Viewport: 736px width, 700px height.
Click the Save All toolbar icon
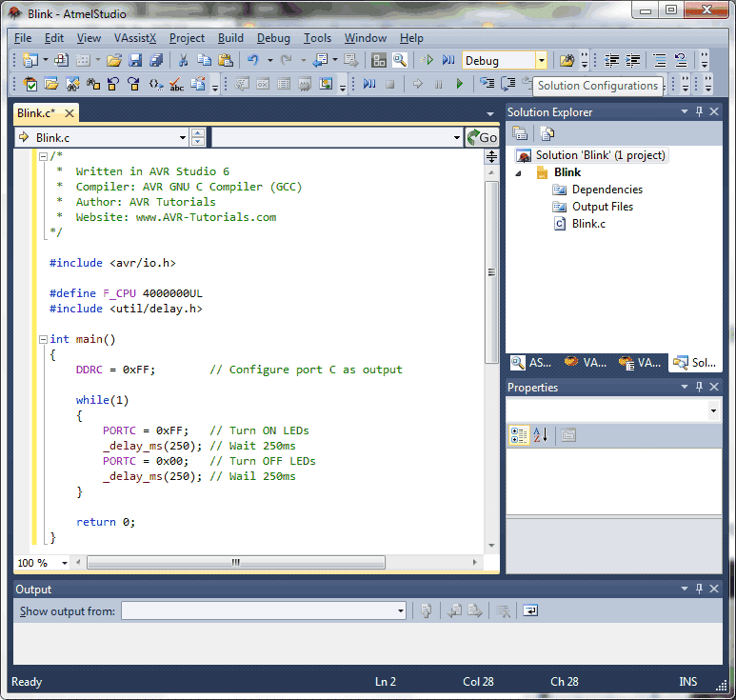pyautogui.click(x=155, y=60)
